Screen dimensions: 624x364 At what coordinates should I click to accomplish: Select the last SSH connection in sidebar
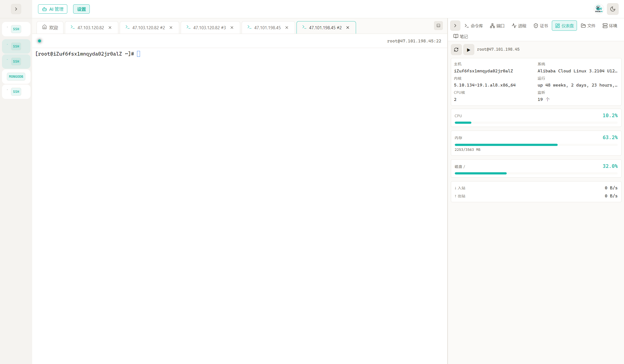(x=16, y=92)
